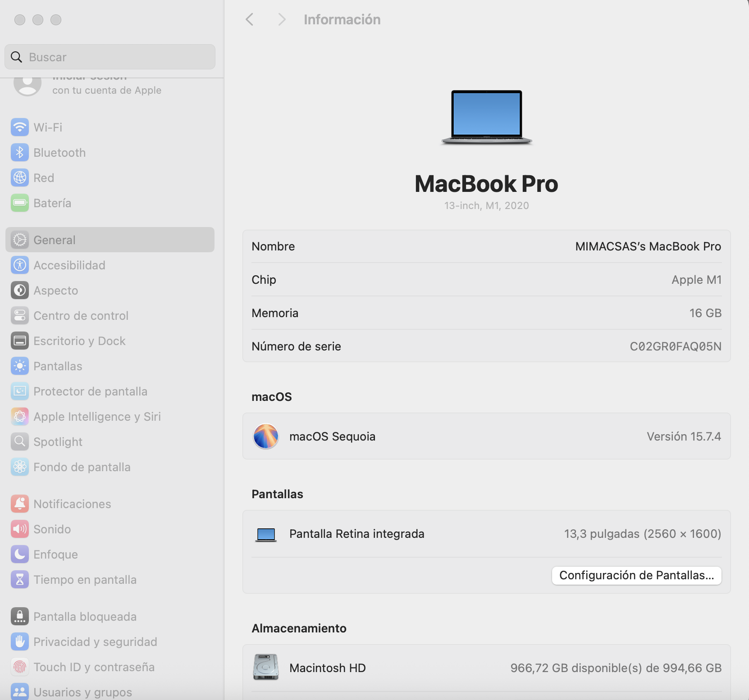This screenshot has height=700, width=749.
Task: Switch to Escritorio y Dock settings
Action: pos(79,341)
